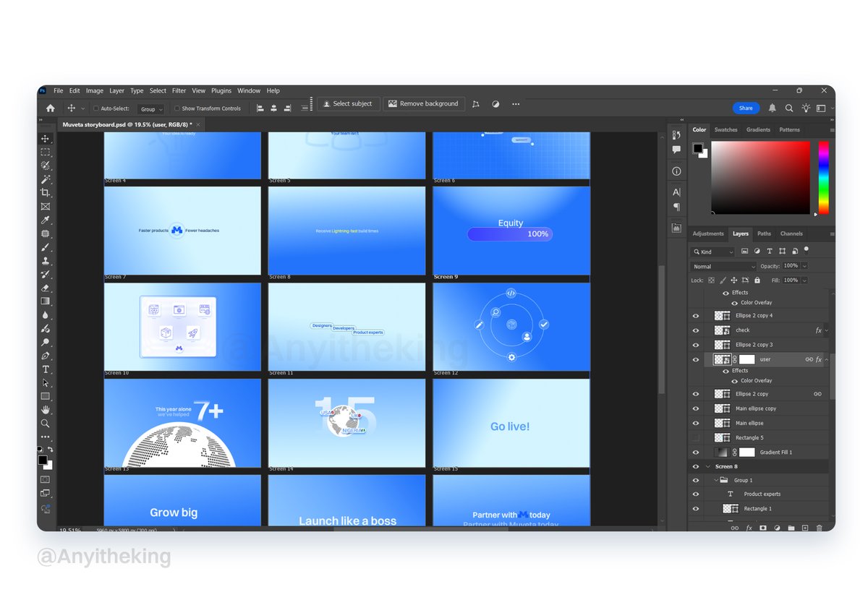
Task: Select the Hand tool
Action: [x=45, y=410]
